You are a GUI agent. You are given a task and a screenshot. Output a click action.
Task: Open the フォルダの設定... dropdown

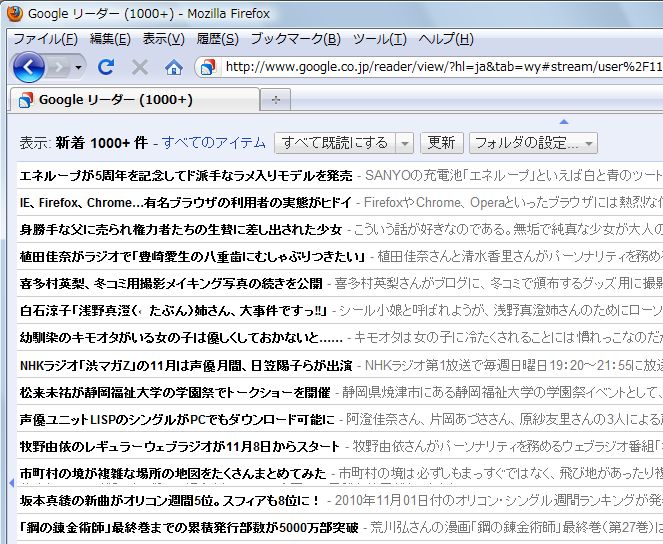click(533, 143)
